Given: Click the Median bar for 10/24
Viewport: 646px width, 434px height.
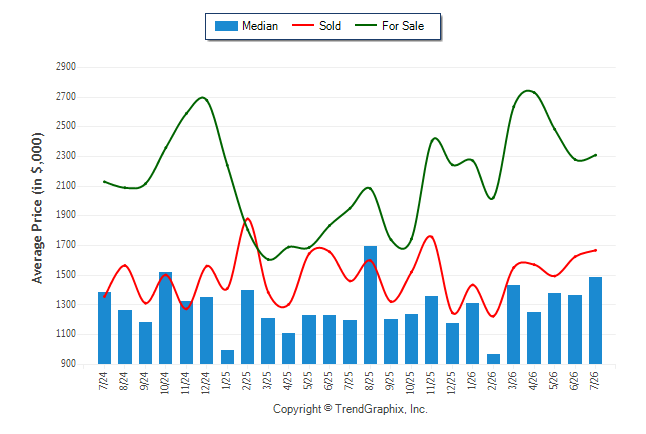Looking at the screenshot, I should click(x=165, y=318).
